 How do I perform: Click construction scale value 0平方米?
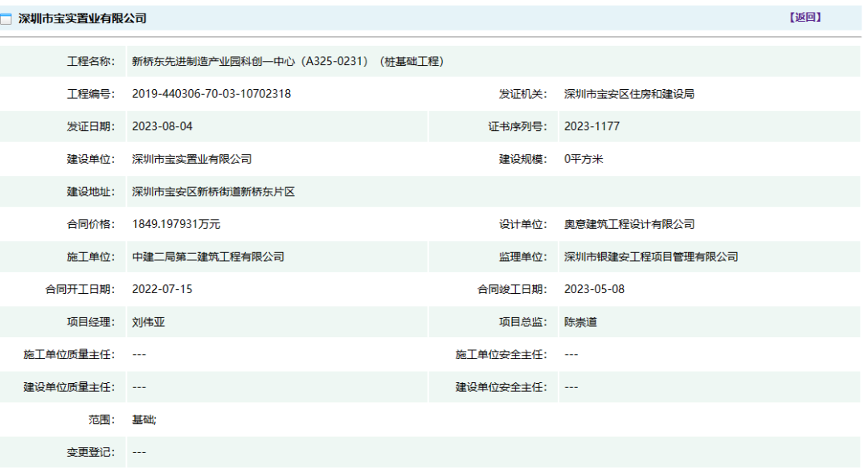coord(583,159)
